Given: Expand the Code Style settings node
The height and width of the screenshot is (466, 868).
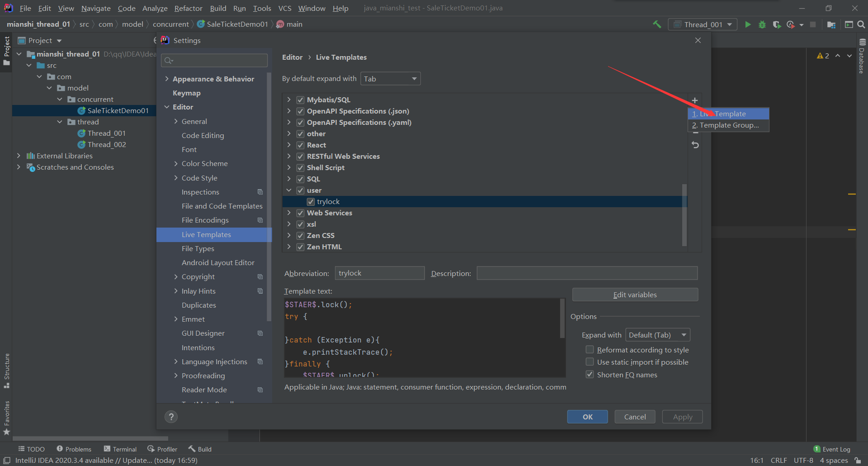Looking at the screenshot, I should [x=176, y=178].
